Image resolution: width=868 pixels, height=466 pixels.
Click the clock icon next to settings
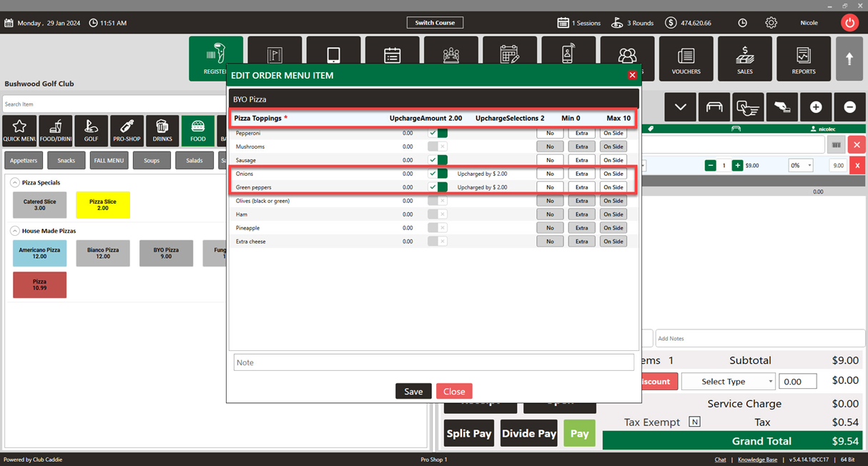(x=743, y=23)
